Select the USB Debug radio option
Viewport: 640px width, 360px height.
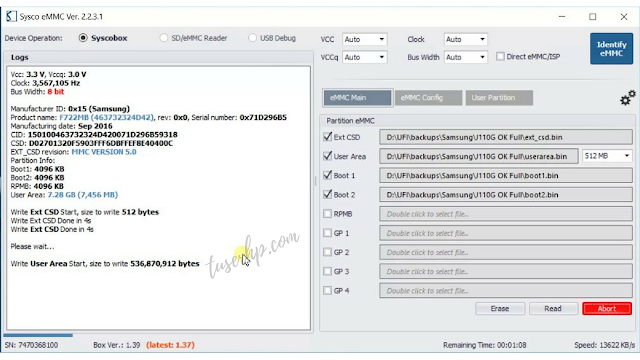point(252,38)
